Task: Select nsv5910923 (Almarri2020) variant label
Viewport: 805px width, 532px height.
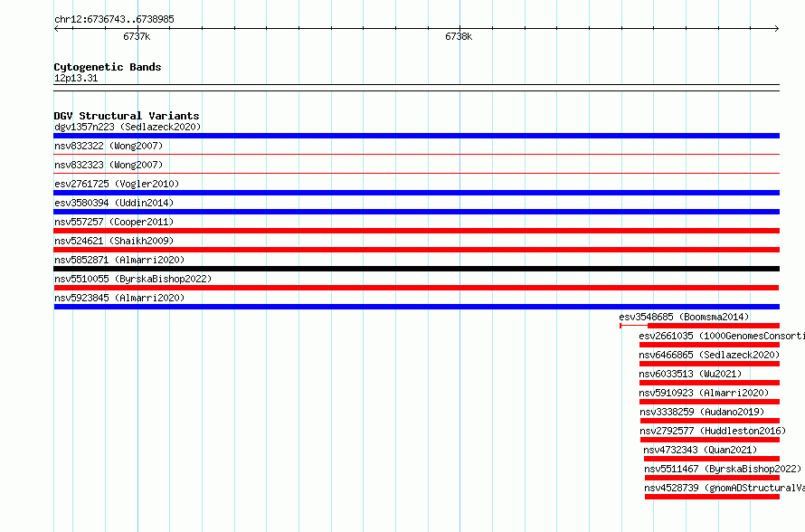Action: click(704, 393)
